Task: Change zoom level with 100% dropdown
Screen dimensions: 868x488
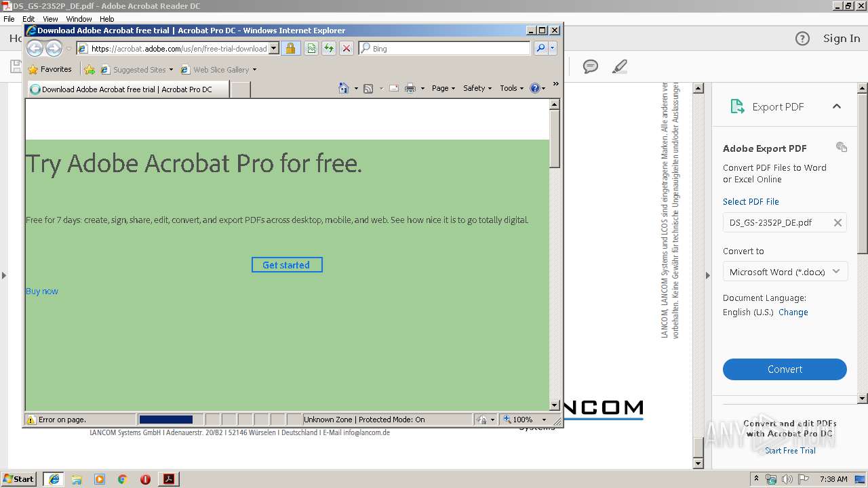Action: tap(526, 420)
